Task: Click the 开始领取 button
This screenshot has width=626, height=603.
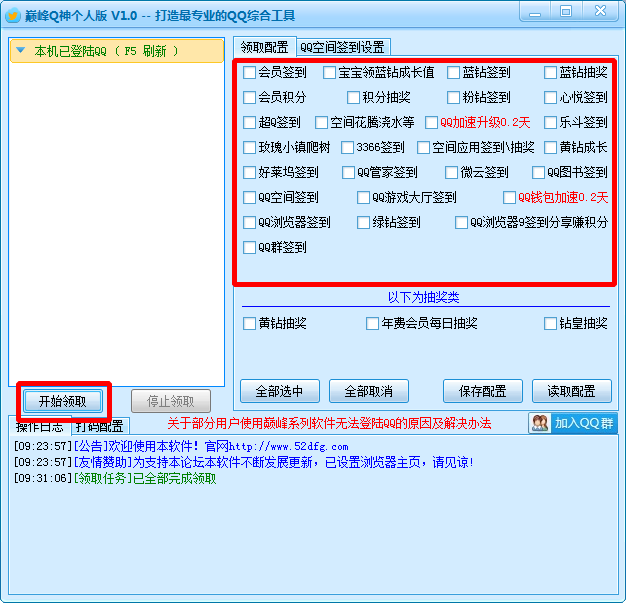Action: (63, 401)
